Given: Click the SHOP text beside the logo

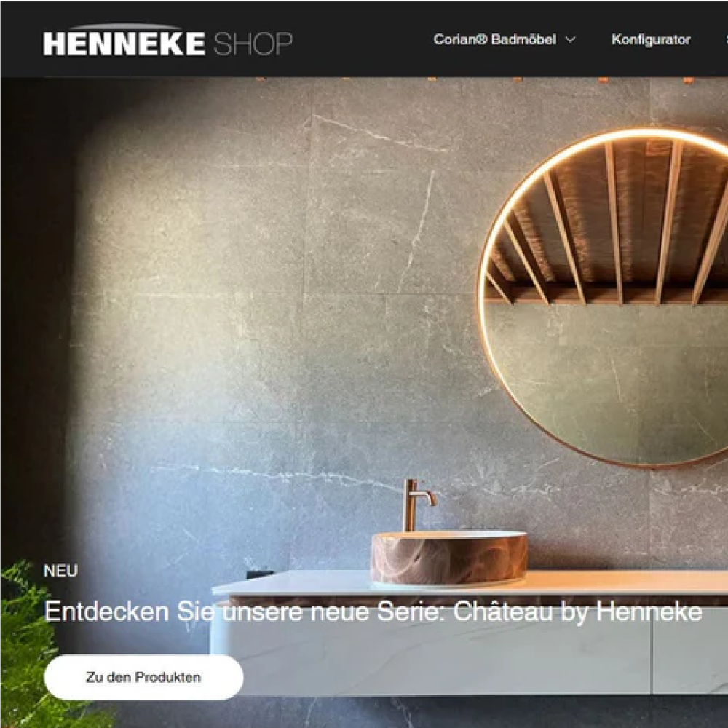Looking at the screenshot, I should point(253,44).
